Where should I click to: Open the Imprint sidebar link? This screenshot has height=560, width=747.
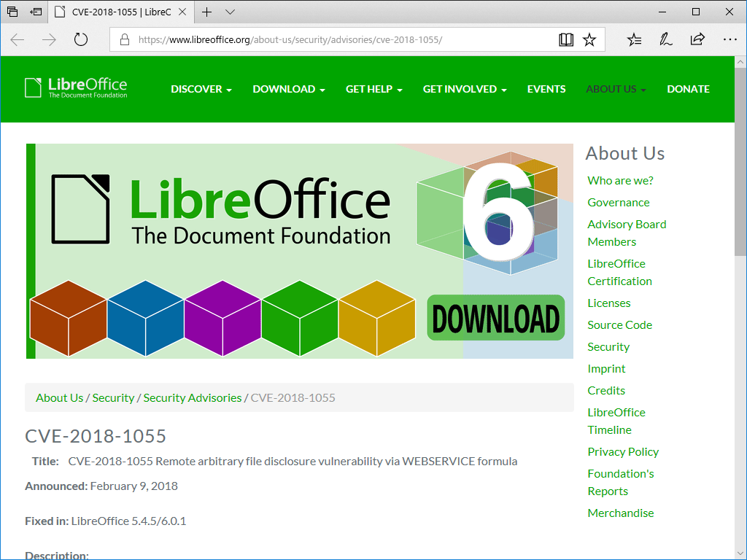click(x=606, y=368)
